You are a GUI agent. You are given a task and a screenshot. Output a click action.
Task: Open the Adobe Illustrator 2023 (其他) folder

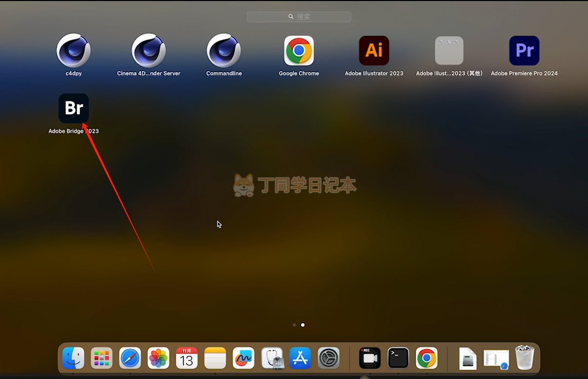[449, 51]
